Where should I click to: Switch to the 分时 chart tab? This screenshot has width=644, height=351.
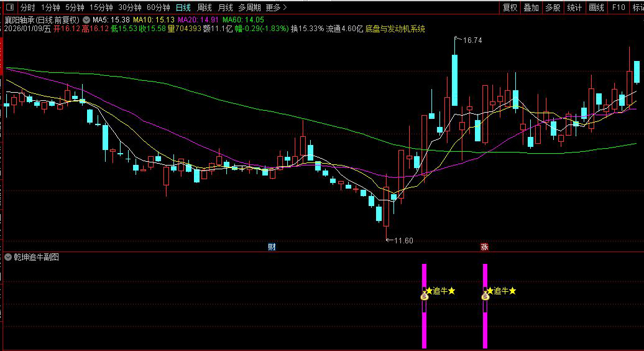coord(27,7)
